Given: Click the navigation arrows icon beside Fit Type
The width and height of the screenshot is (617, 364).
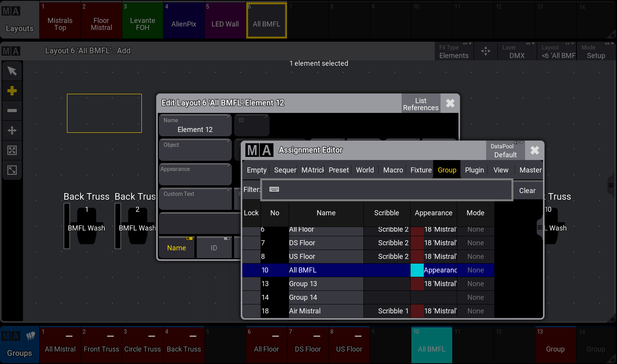Looking at the screenshot, I should pyautogui.click(x=486, y=51).
